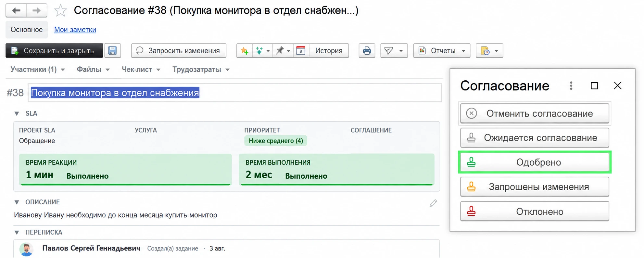Expand the Трудозатраты dropdown
The image size is (644, 258).
[x=201, y=69]
